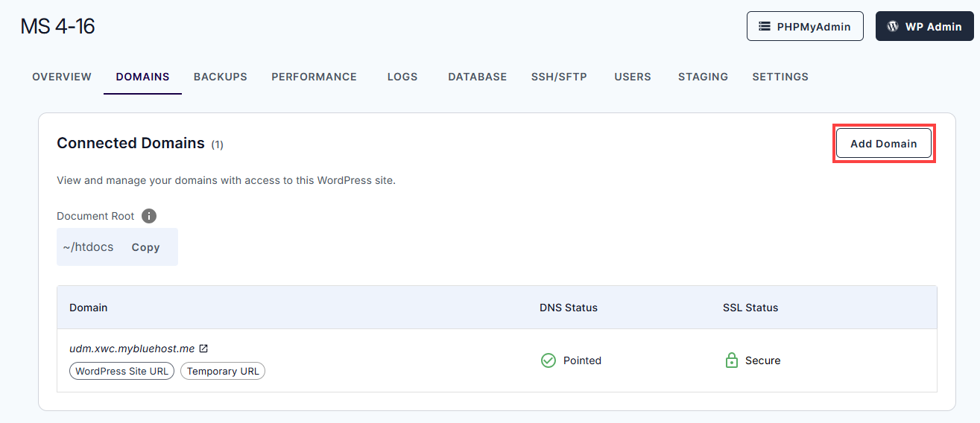
Task: Open the Overview tab
Action: 62,77
